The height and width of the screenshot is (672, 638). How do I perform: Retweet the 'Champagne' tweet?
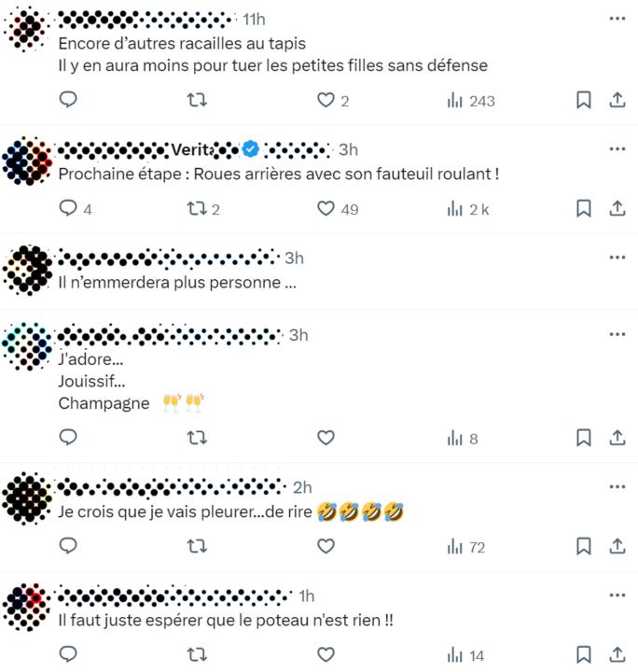(x=197, y=438)
